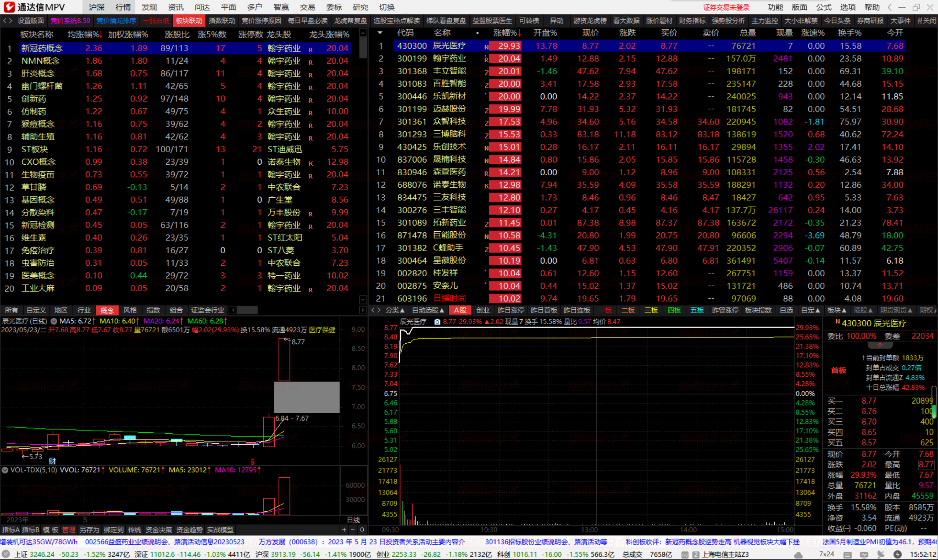Click the satellite dish status bar icon
938x560 pixels.
pos(880,555)
